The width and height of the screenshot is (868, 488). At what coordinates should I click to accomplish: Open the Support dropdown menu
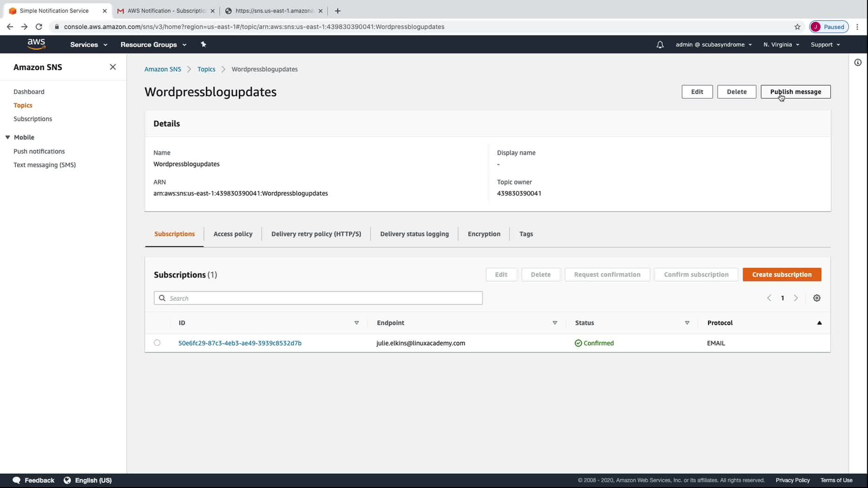826,45
